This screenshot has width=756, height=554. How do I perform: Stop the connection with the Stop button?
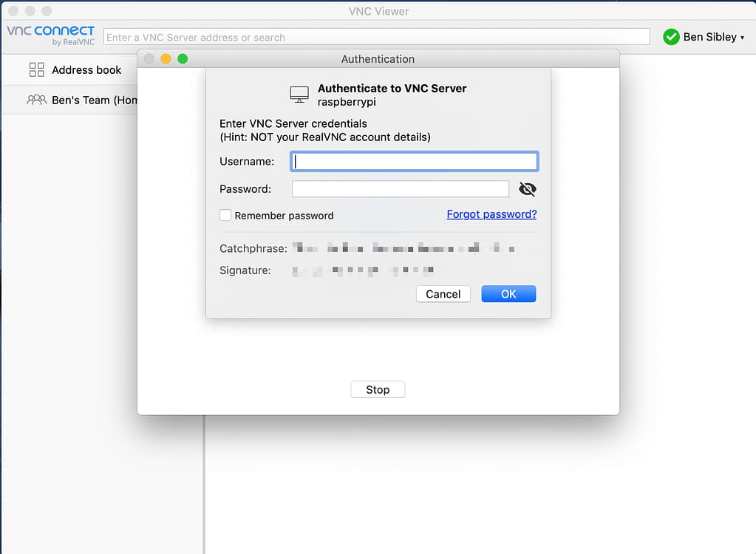pyautogui.click(x=378, y=389)
